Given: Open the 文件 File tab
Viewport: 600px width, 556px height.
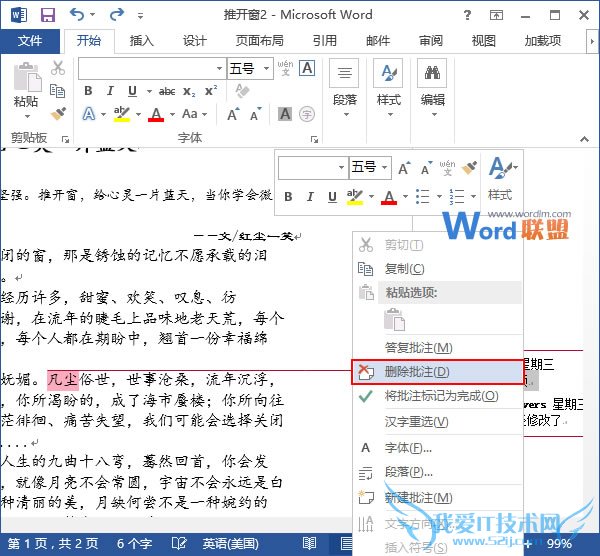Looking at the screenshot, I should tap(30, 41).
